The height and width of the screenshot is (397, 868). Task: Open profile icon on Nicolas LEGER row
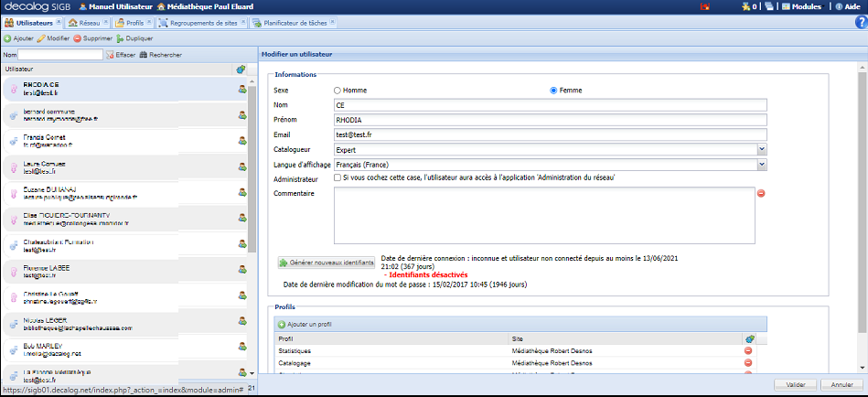tap(241, 320)
